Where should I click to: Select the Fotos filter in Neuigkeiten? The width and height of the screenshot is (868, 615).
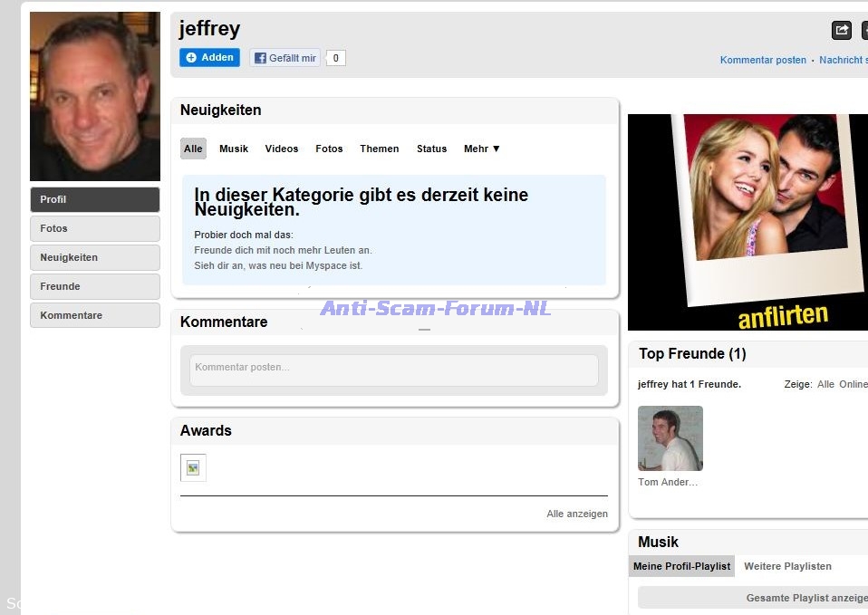pos(329,149)
